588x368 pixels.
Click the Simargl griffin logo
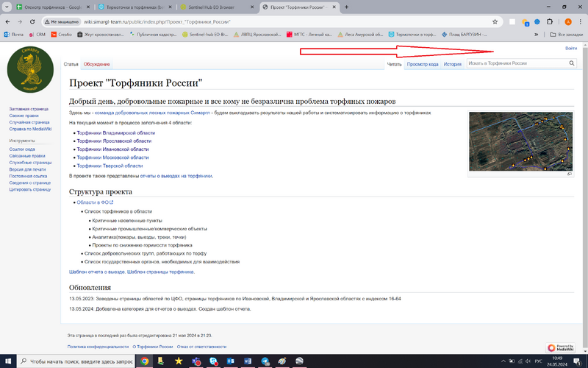(x=30, y=69)
